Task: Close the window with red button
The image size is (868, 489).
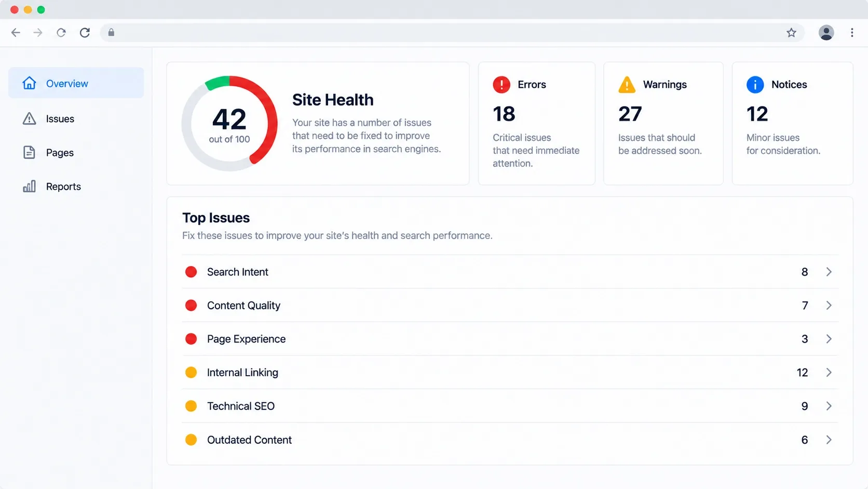Action: pyautogui.click(x=14, y=9)
